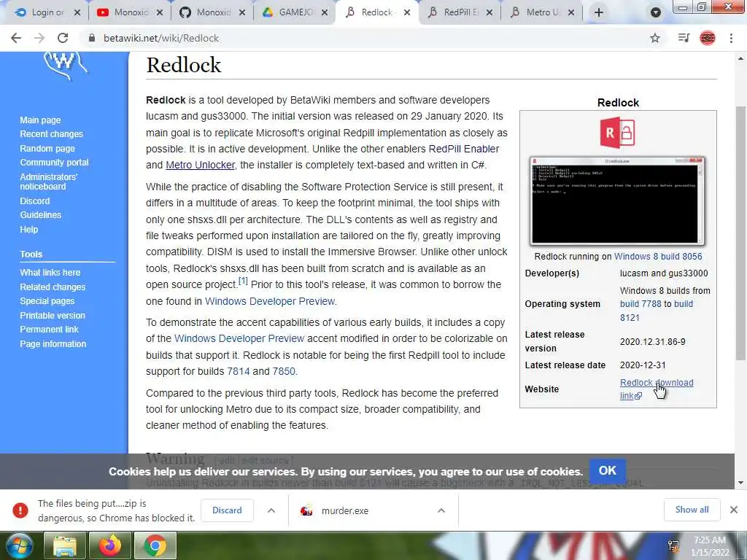747x560 pixels.
Task: Open the 7814 build link
Action: point(239,371)
